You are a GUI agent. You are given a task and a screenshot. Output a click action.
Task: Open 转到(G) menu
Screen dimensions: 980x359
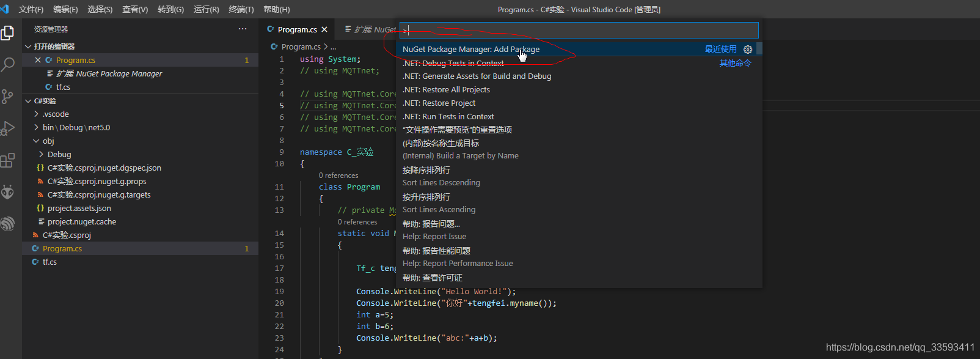(170, 9)
